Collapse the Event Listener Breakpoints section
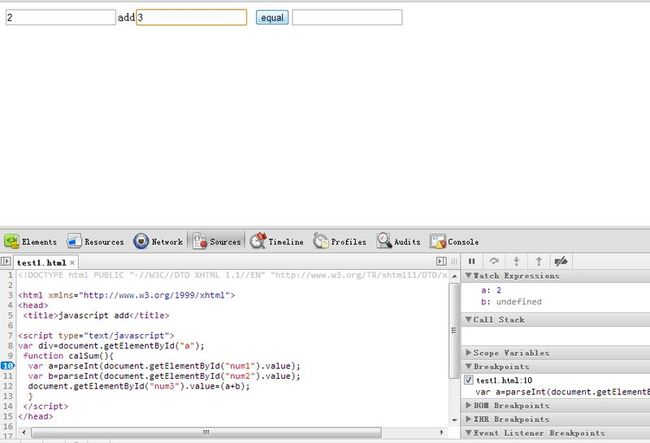The image size is (650, 443). point(469,433)
